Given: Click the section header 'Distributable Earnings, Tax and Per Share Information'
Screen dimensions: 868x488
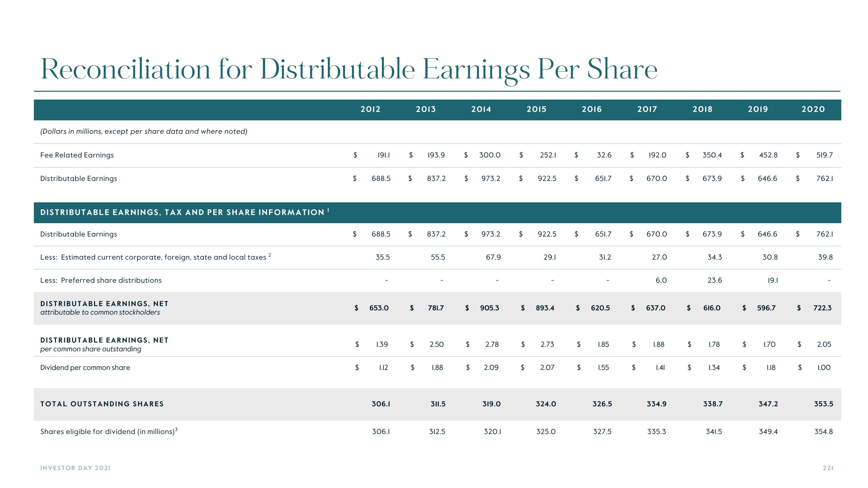Looking at the screenshot, I should [184, 212].
